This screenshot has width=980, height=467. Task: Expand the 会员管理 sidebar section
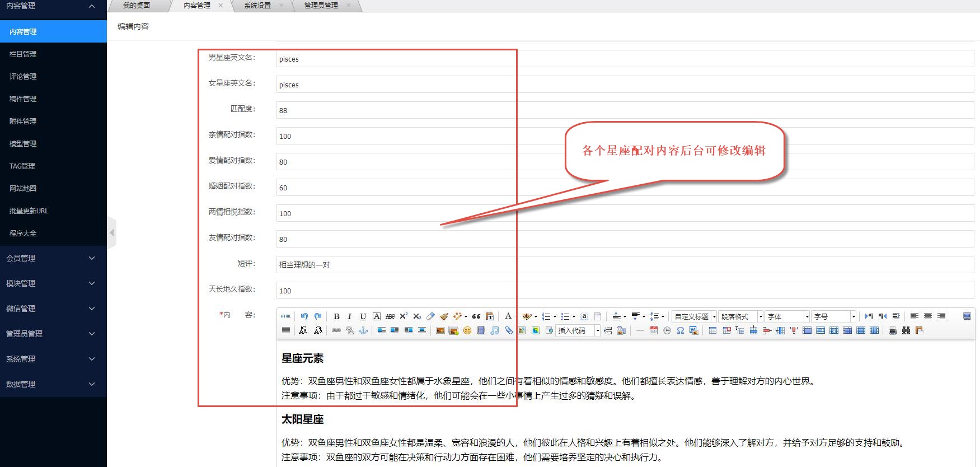click(x=53, y=258)
